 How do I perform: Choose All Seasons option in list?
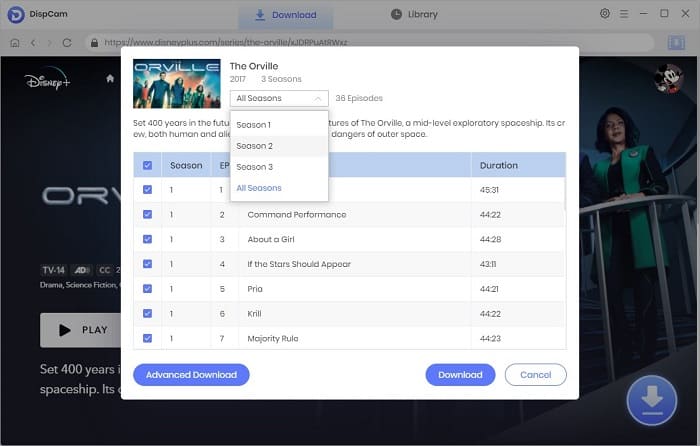tap(279, 188)
